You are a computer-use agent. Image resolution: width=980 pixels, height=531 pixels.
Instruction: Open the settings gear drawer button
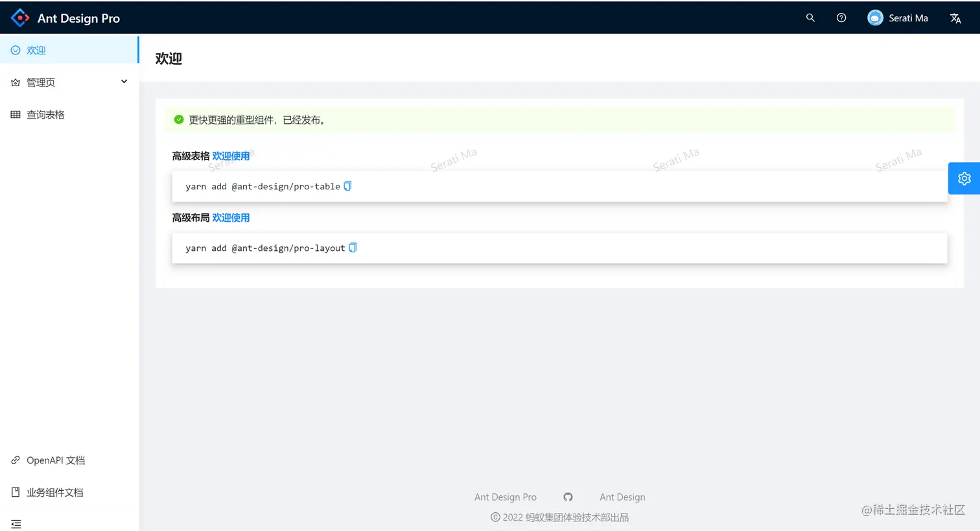click(x=964, y=178)
